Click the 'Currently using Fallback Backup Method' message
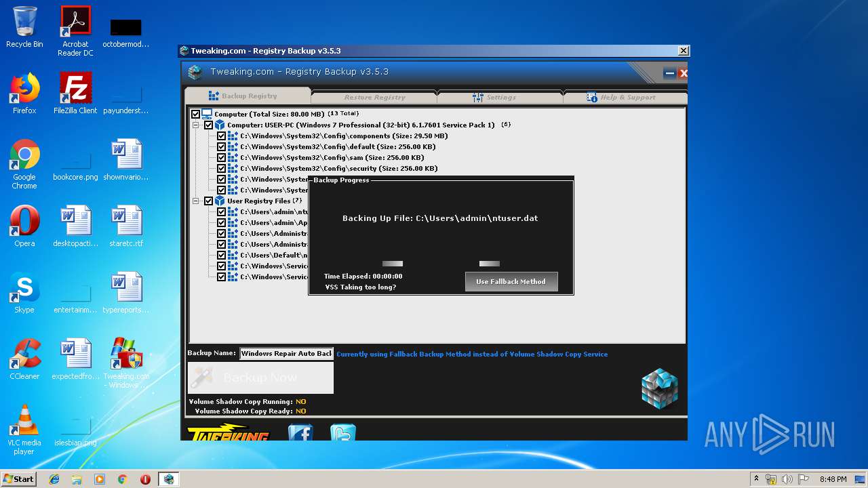 [x=472, y=354]
